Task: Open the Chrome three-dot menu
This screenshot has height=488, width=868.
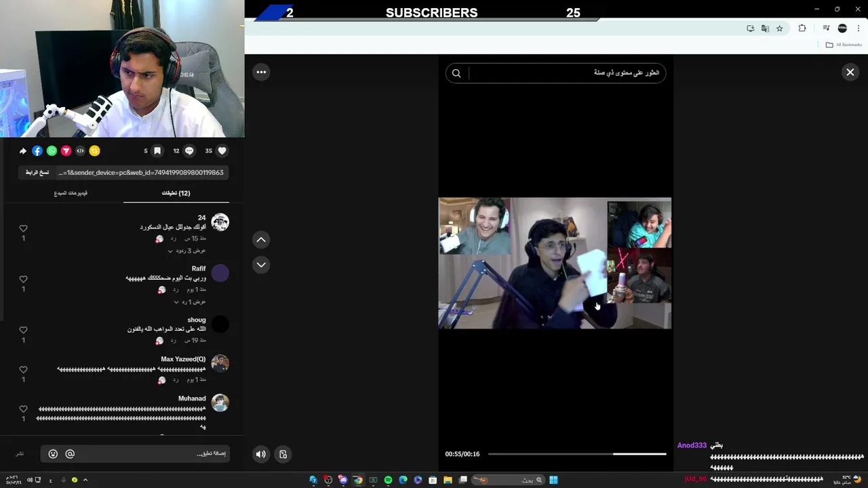Action: pyautogui.click(x=859, y=28)
